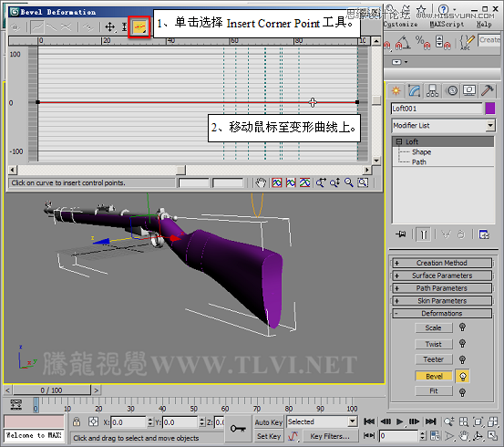Viewport: 504px width, 447px height.
Task: Open the Create command panel tab
Action: (x=396, y=90)
